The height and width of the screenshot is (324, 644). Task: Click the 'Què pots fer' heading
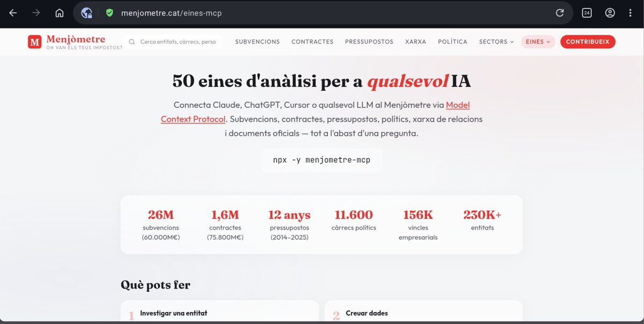(156, 285)
